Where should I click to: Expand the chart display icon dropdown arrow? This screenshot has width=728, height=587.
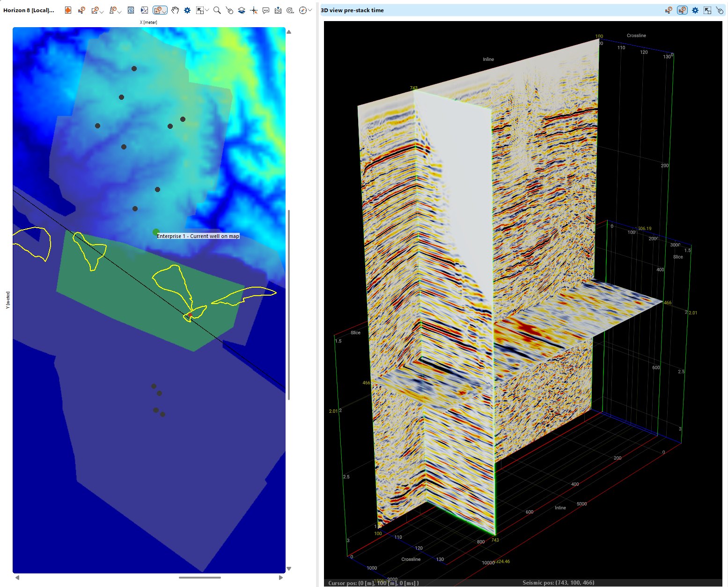point(101,12)
